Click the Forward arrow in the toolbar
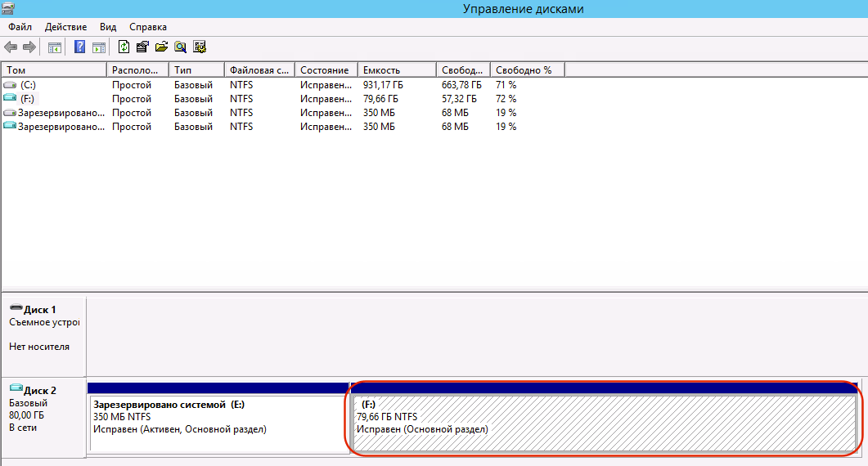The image size is (868, 466). [x=29, y=47]
